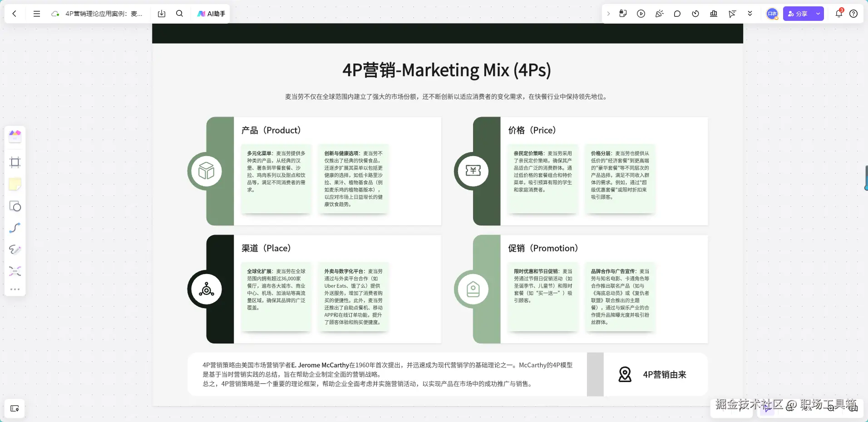Select the 外卖与数字化平台 note card
Viewport: 868px width, 422px height.
354,297
